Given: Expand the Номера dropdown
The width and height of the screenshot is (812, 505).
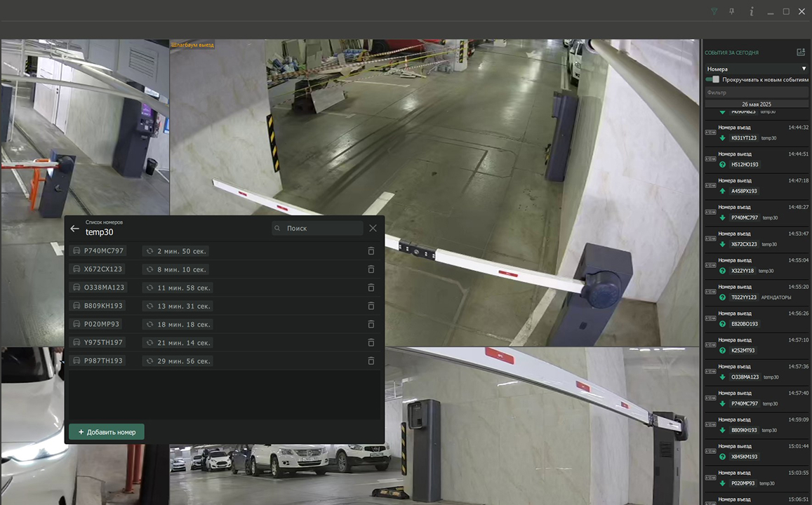Looking at the screenshot, I should (x=756, y=69).
